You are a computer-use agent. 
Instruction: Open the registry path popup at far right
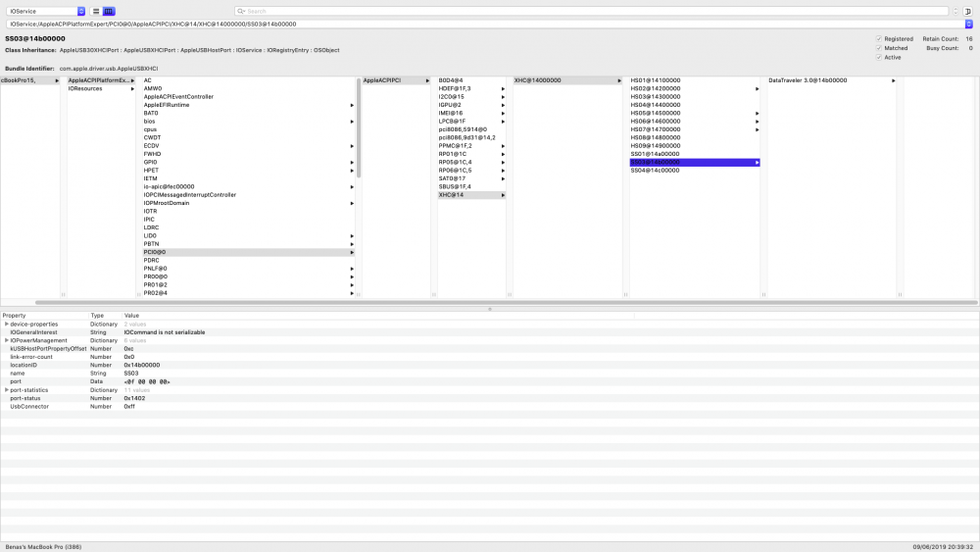pyautogui.click(x=969, y=24)
